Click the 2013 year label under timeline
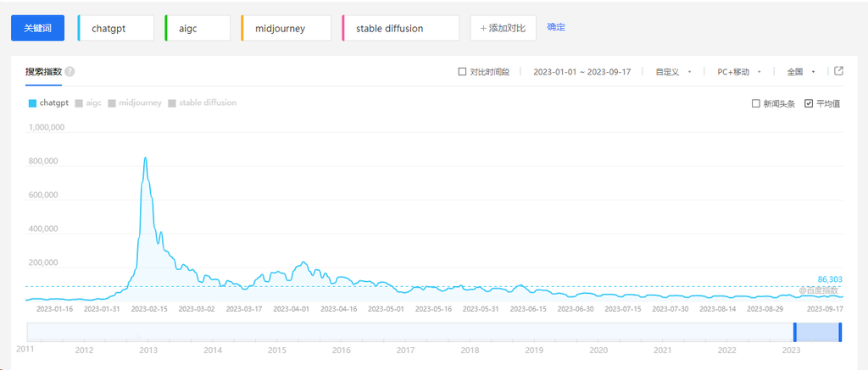Screen dimensions: 868x370 click(148, 350)
